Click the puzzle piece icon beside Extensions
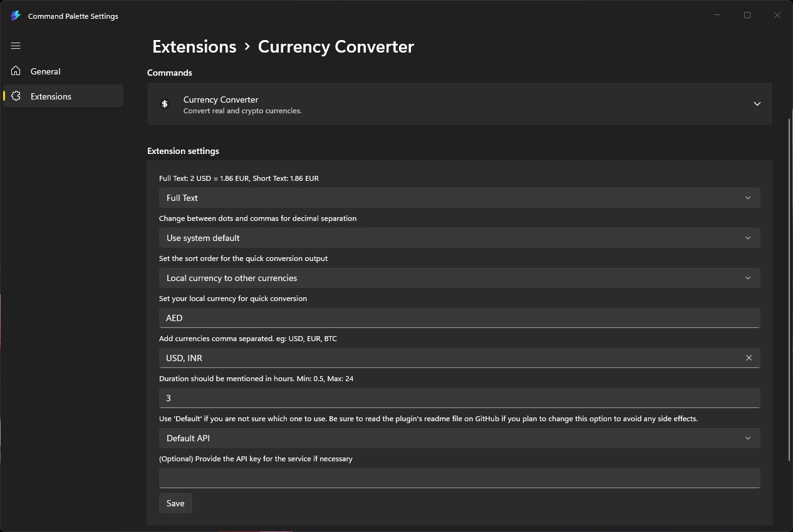Image resolution: width=793 pixels, height=532 pixels. 15,95
